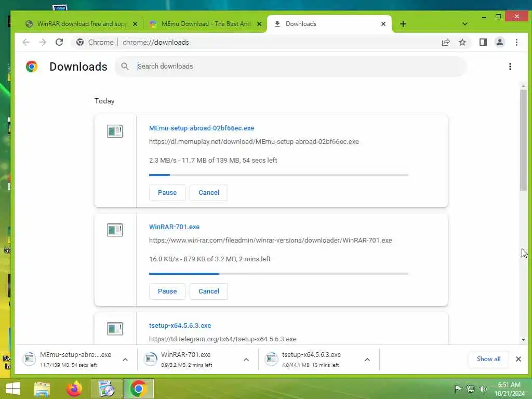Screen dimensions: 532x399
Task: Pause the MEmu-setup download
Action: coord(167,193)
